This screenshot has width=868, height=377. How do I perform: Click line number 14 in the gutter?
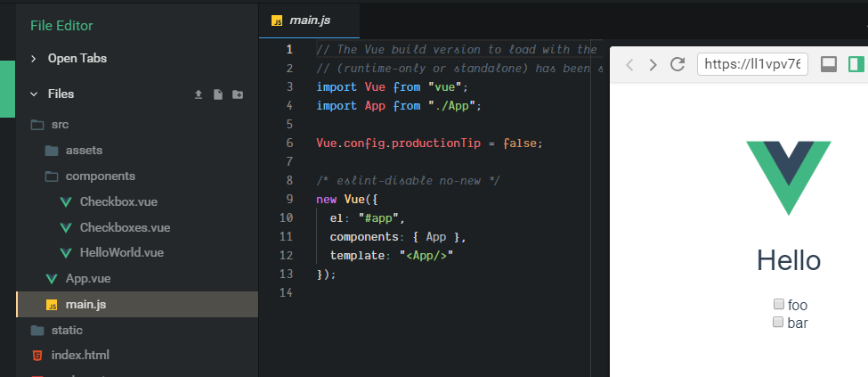(x=286, y=292)
